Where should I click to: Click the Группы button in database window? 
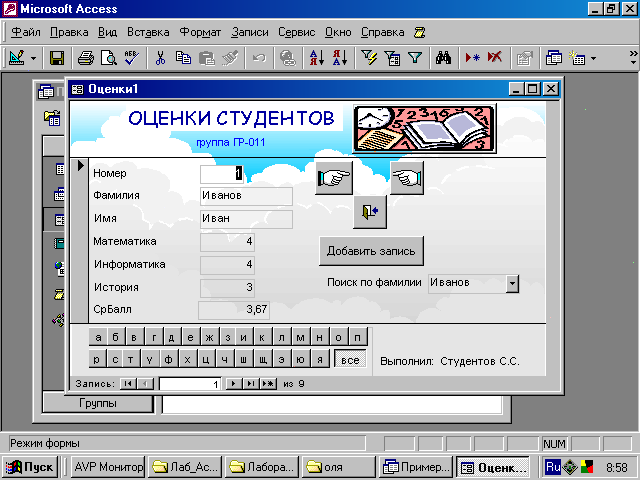pyautogui.click(x=98, y=403)
